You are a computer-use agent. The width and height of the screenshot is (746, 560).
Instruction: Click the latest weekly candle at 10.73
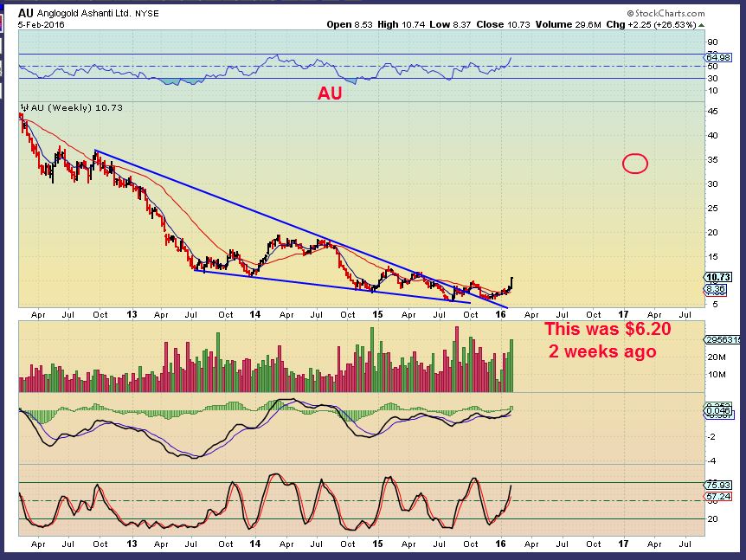point(511,283)
